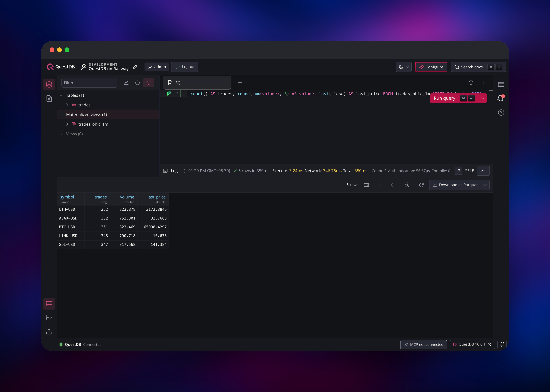Click the "5 rows in 350ms" log message
Image resolution: width=550 pixels, height=392 pixels.
254,171
